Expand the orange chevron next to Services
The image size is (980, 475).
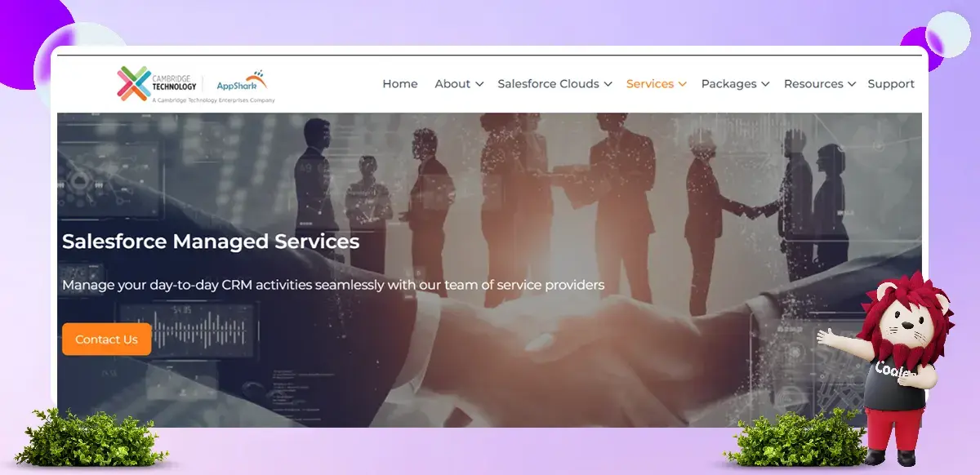(x=682, y=84)
